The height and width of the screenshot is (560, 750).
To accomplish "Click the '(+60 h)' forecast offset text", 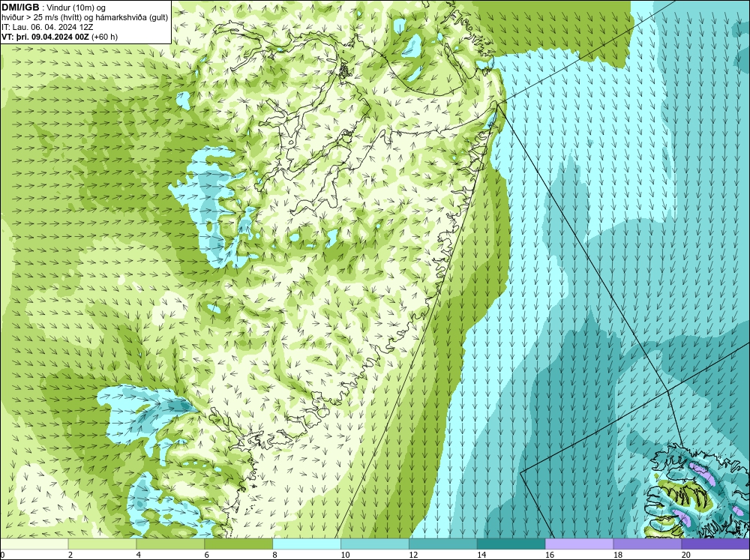I will click(104, 37).
